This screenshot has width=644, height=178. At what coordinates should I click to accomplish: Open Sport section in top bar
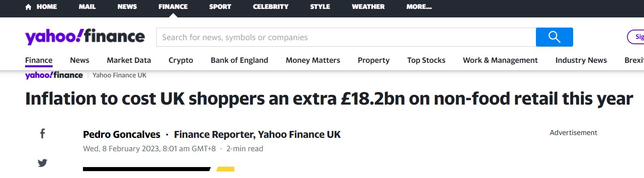pyautogui.click(x=220, y=7)
